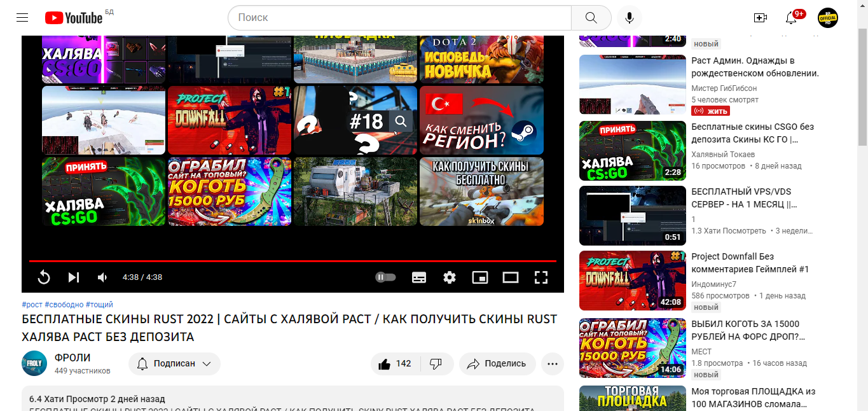This screenshot has width=868, height=411.
Task: Open the ФРОЛИ channel name link
Action: click(72, 358)
